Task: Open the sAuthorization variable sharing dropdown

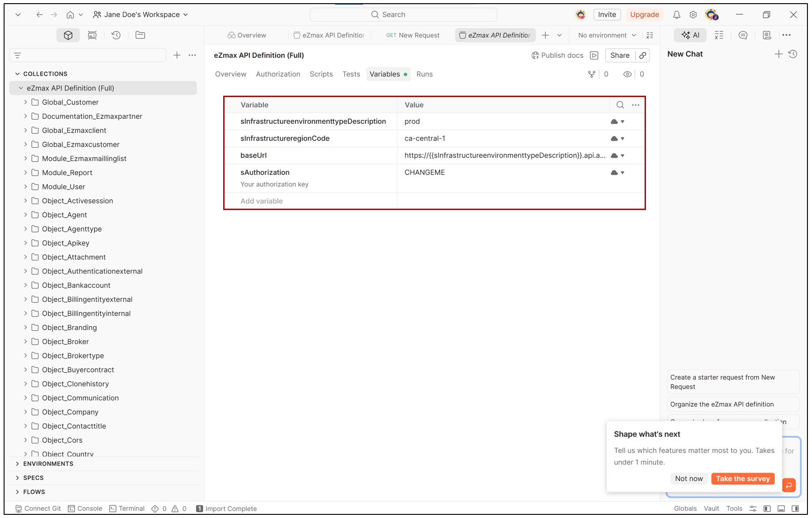Action: [618, 172]
